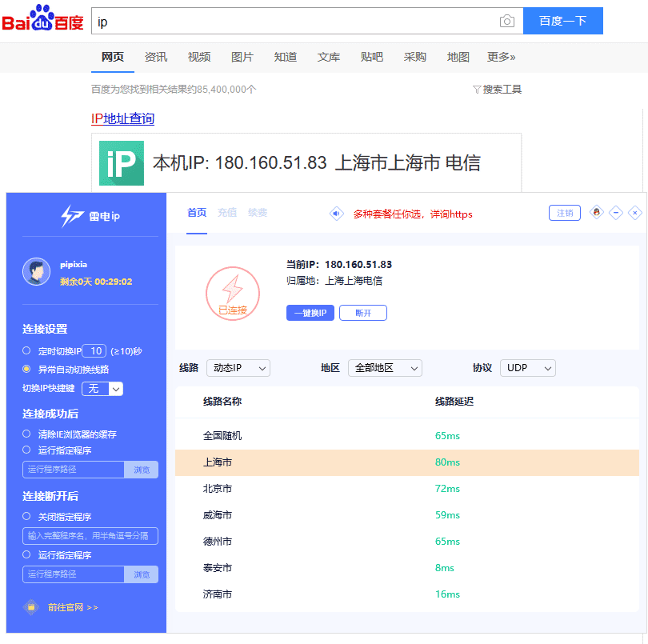648x644 pixels.
Task: Switch to the 图片 search tab
Action: (242, 57)
